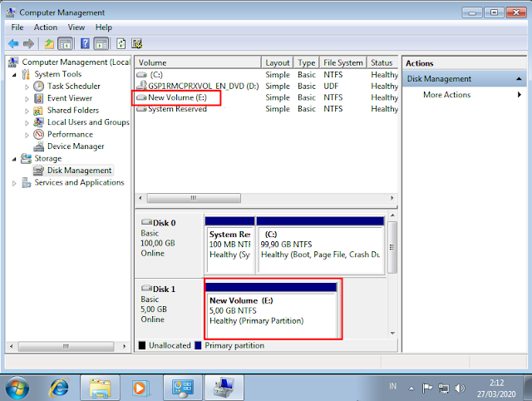
Task: Launch Internet Explorer from taskbar
Action: (x=59, y=388)
